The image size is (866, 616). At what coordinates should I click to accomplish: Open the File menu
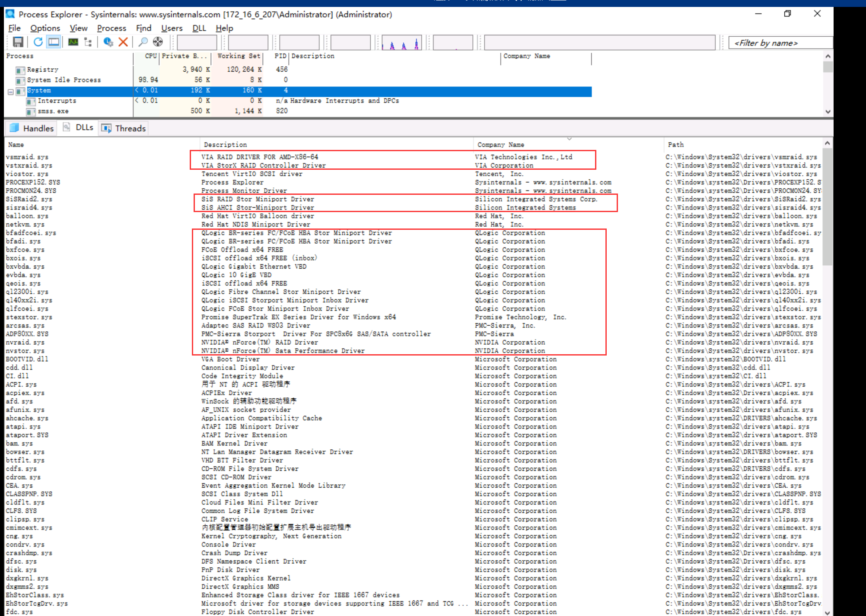(x=14, y=28)
